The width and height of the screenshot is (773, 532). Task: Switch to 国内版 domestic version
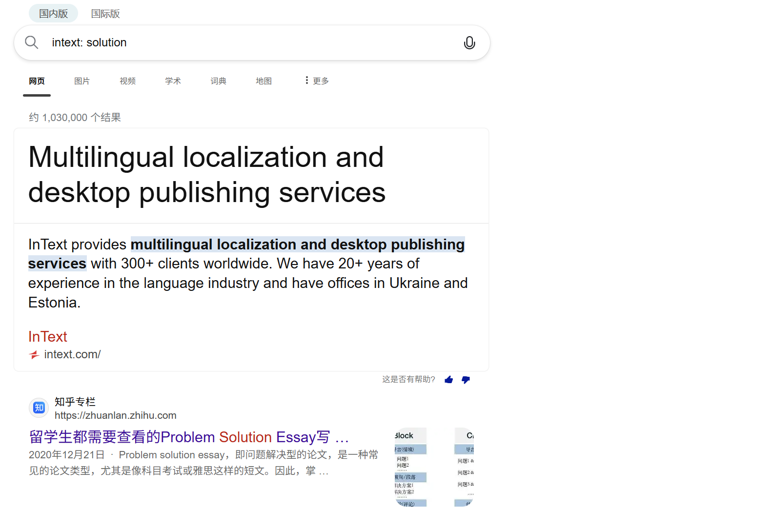[x=54, y=14]
